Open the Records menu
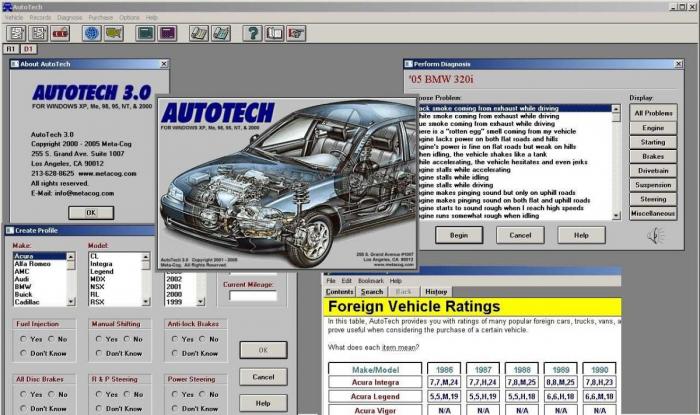Screen dimensions: 700x415 [40, 17]
